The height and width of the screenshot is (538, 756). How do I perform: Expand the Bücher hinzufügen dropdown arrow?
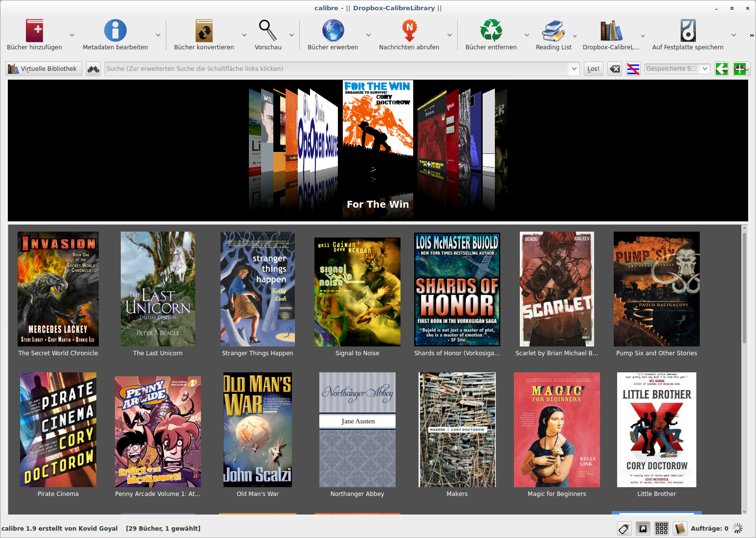pos(72,35)
